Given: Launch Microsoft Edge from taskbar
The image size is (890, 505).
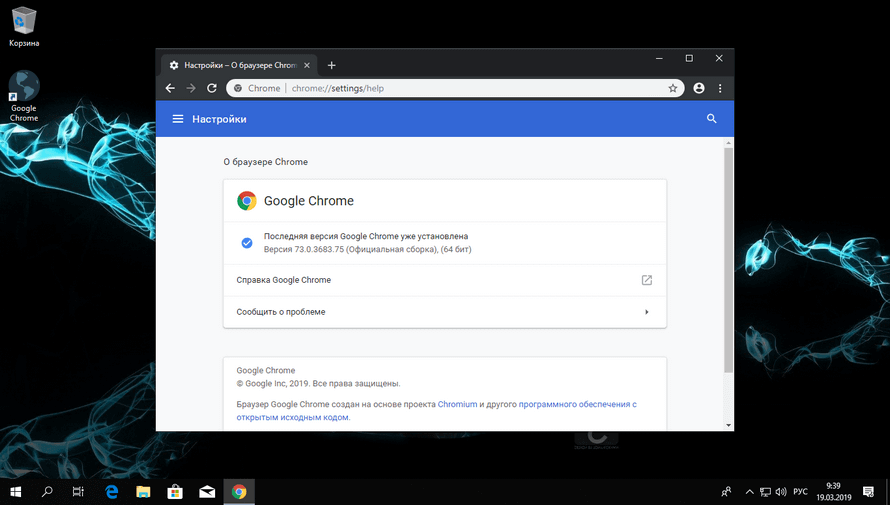Looking at the screenshot, I should point(112,491).
